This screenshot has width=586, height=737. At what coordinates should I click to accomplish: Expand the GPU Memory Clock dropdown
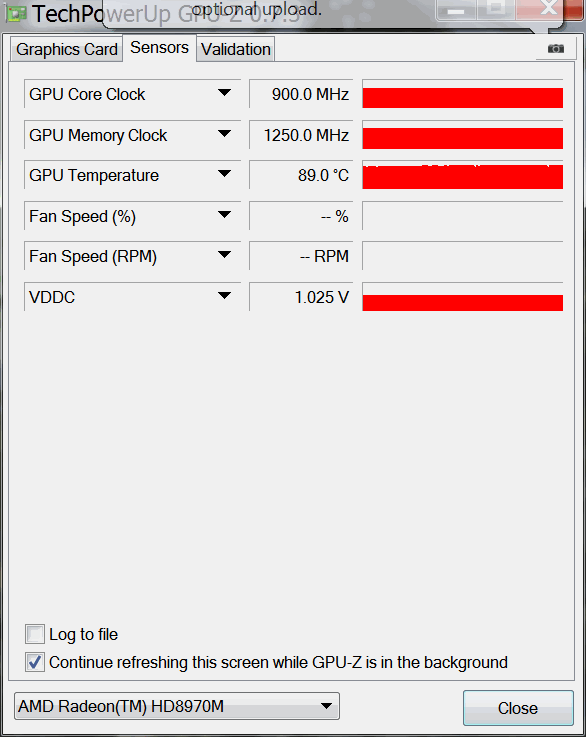[225, 134]
